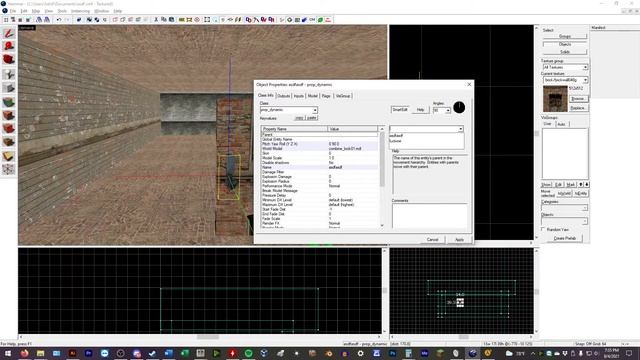Click the Comments text box
This screenshot has height=360, width=640.
click(x=429, y=216)
